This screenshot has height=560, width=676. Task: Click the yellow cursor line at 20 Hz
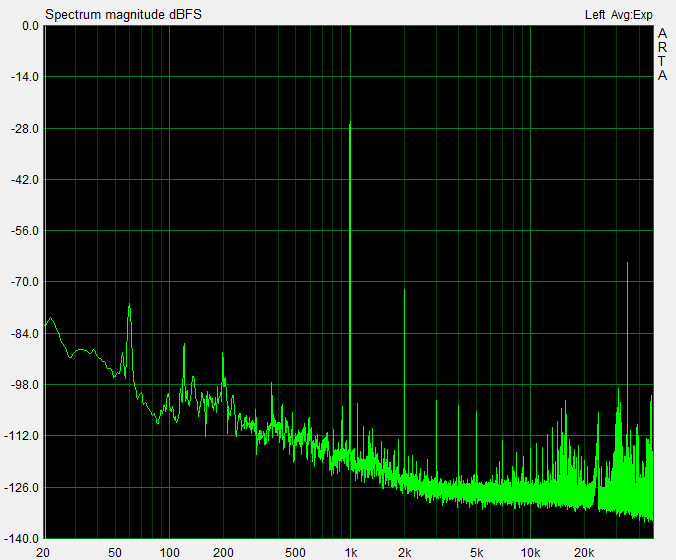point(45,282)
